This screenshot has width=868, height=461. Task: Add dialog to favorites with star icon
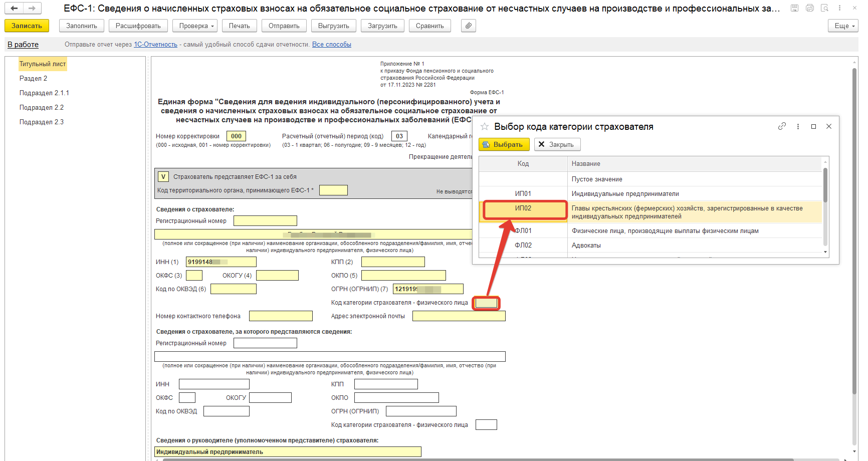[x=485, y=127]
